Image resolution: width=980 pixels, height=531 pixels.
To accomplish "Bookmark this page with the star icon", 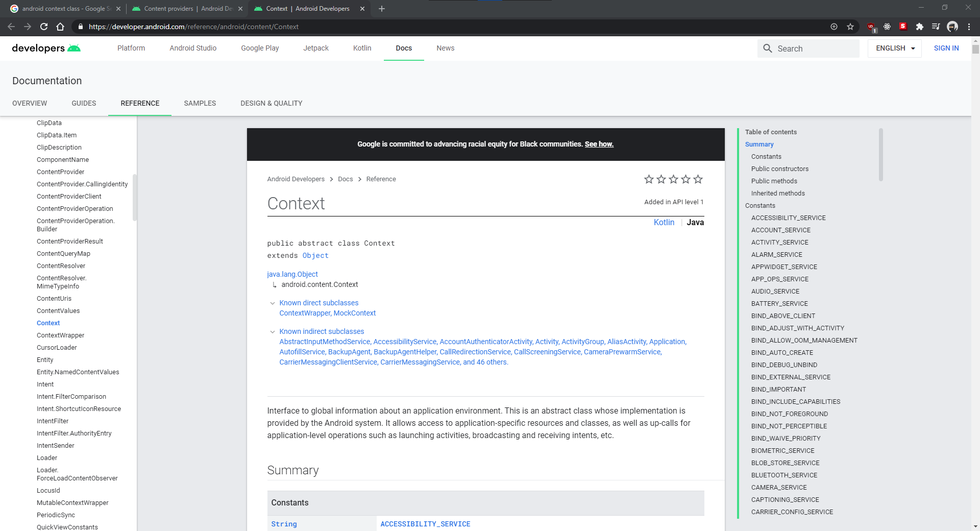I will pos(850,27).
